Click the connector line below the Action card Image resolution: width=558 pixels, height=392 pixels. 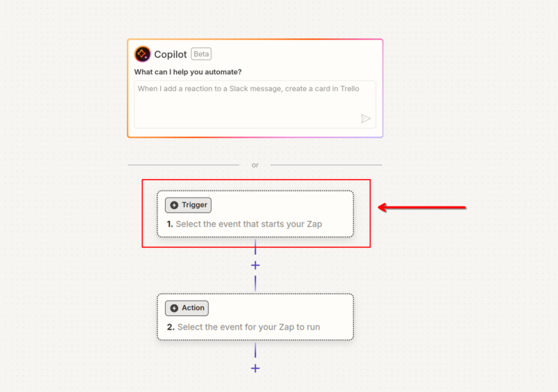[255, 351]
